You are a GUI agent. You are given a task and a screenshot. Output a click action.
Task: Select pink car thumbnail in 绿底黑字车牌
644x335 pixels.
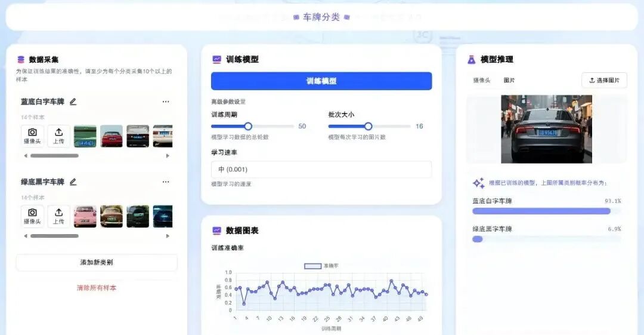click(x=85, y=216)
